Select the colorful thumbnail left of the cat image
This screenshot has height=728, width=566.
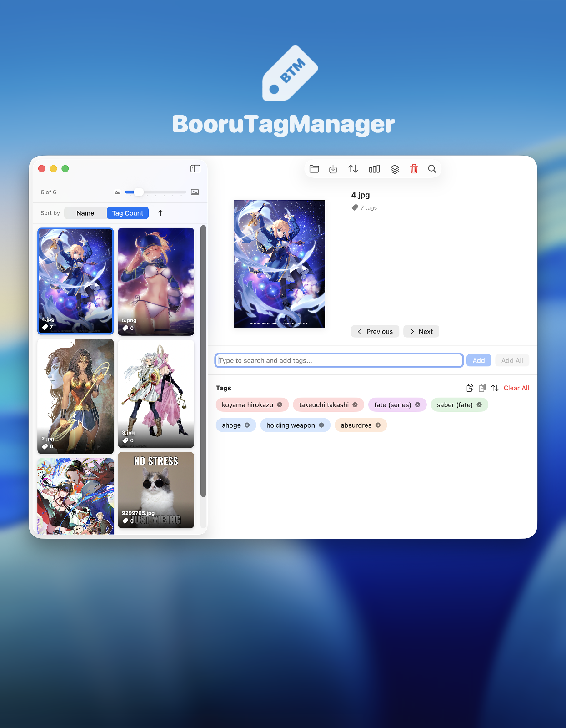tap(75, 496)
